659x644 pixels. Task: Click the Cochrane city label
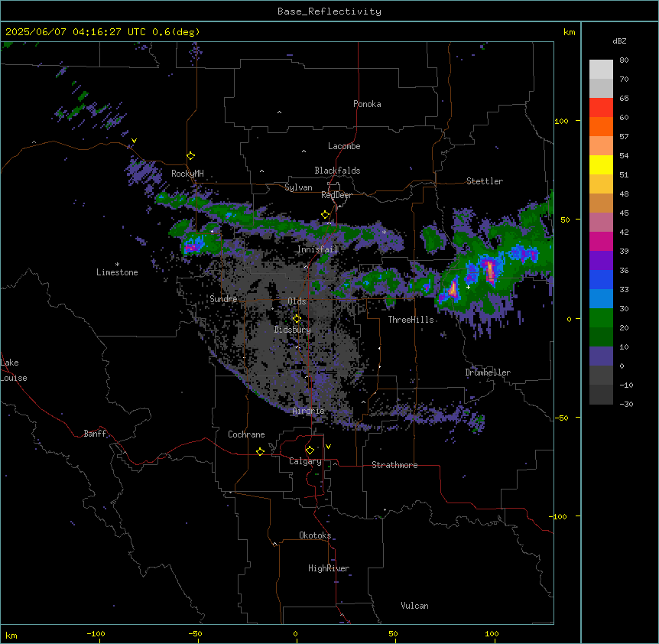pos(246,434)
